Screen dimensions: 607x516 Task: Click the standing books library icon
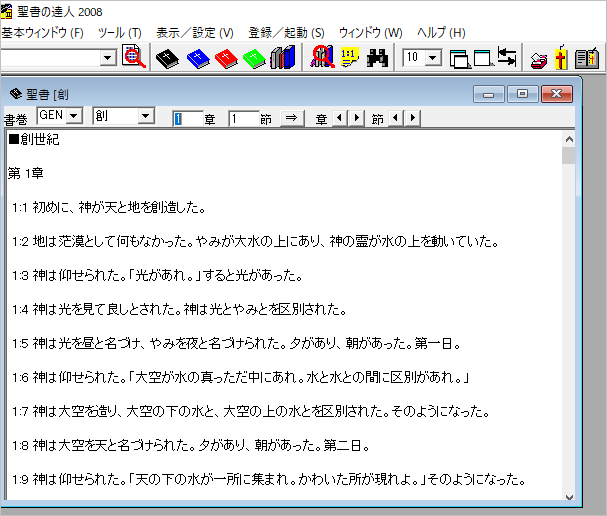[x=283, y=57]
